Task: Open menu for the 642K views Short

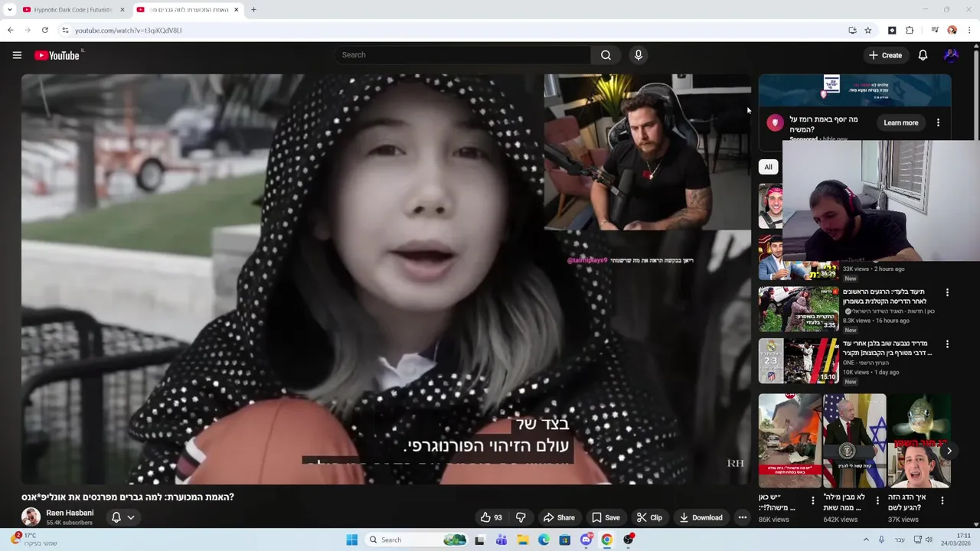Action: pos(877,500)
